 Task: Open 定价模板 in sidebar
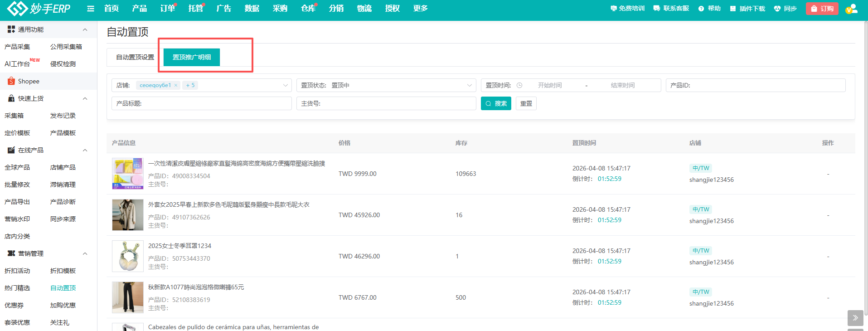[17, 133]
